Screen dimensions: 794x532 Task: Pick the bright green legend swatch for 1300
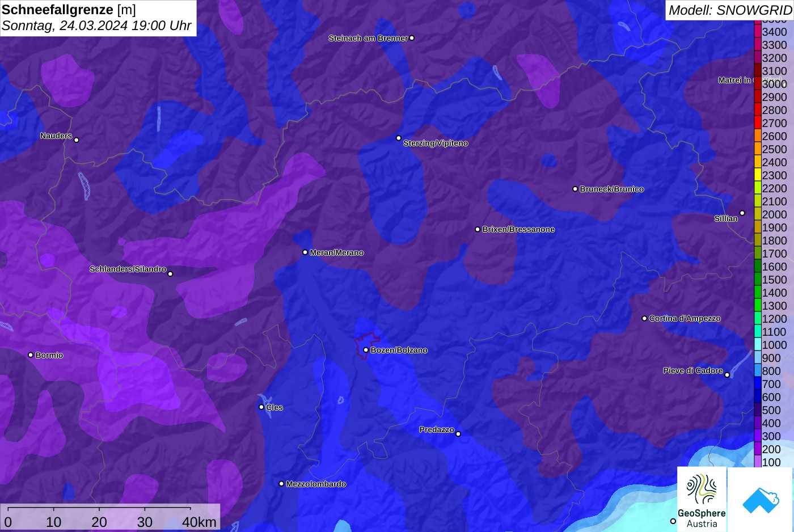click(758, 306)
